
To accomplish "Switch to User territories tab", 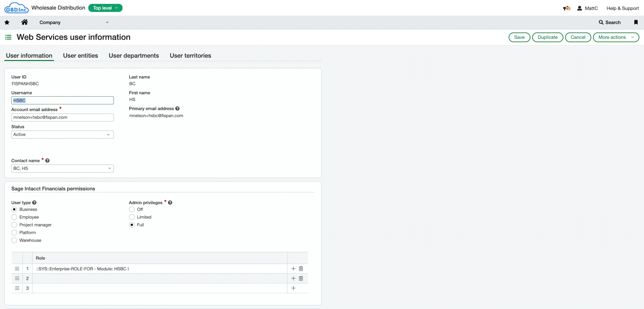I will click(191, 55).
